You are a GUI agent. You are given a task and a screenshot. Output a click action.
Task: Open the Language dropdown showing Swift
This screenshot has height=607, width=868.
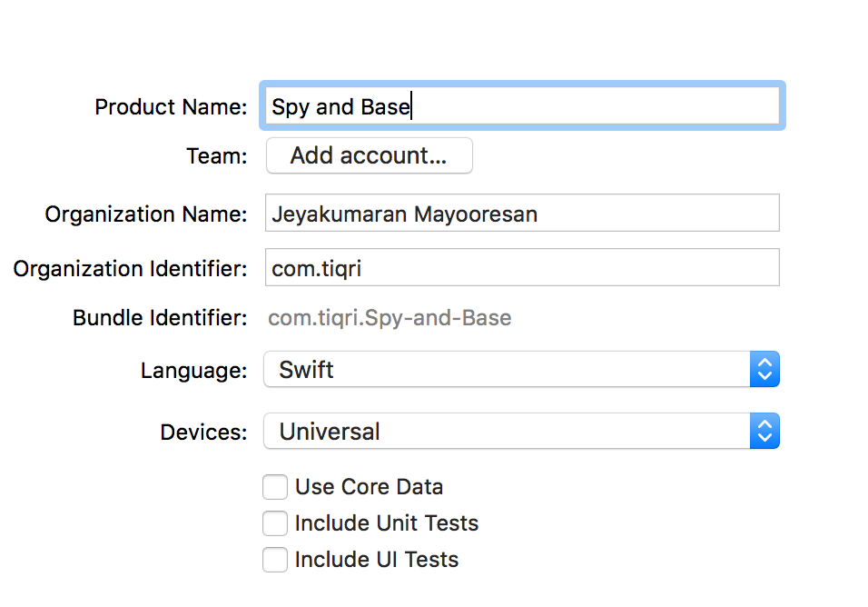(x=508, y=370)
